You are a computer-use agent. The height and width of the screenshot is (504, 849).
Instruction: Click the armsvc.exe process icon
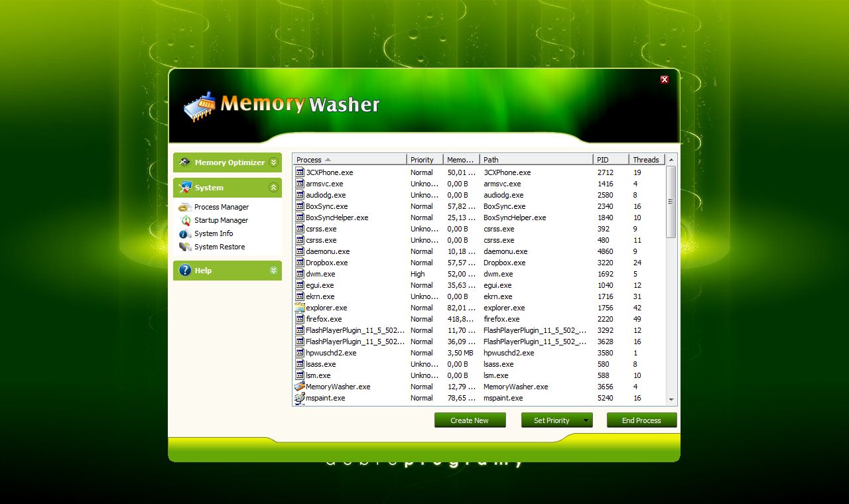click(300, 184)
